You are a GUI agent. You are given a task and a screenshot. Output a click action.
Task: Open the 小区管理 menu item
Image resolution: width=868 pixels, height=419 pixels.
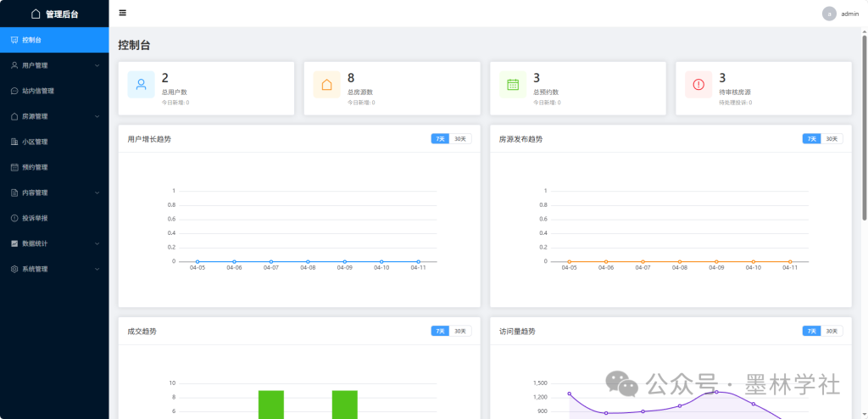35,142
